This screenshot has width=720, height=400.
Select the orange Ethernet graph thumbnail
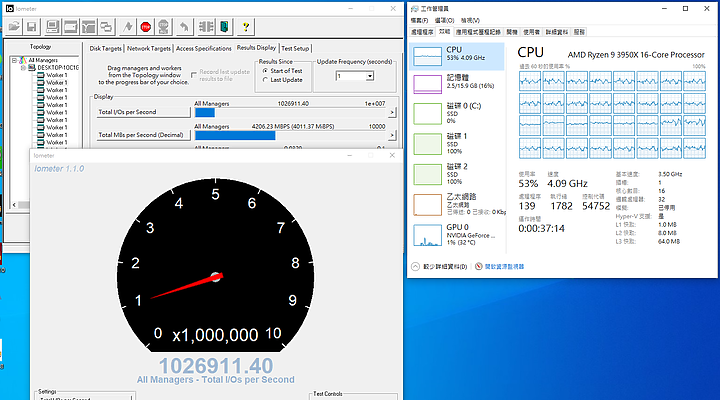pyautogui.click(x=428, y=204)
